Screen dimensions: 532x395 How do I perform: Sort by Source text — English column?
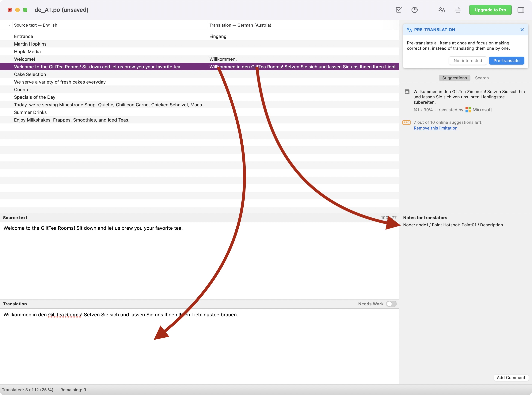tap(36, 25)
